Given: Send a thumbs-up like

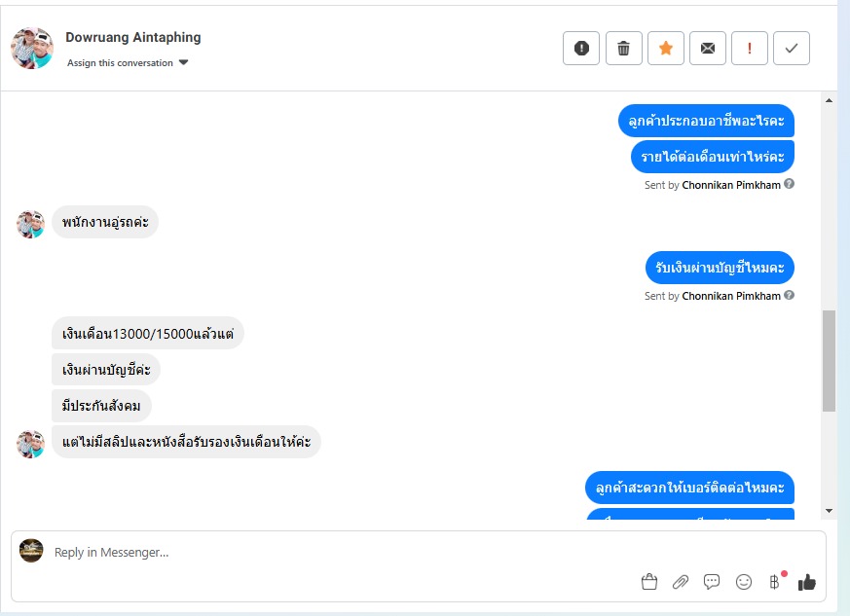Looking at the screenshot, I should (807, 582).
